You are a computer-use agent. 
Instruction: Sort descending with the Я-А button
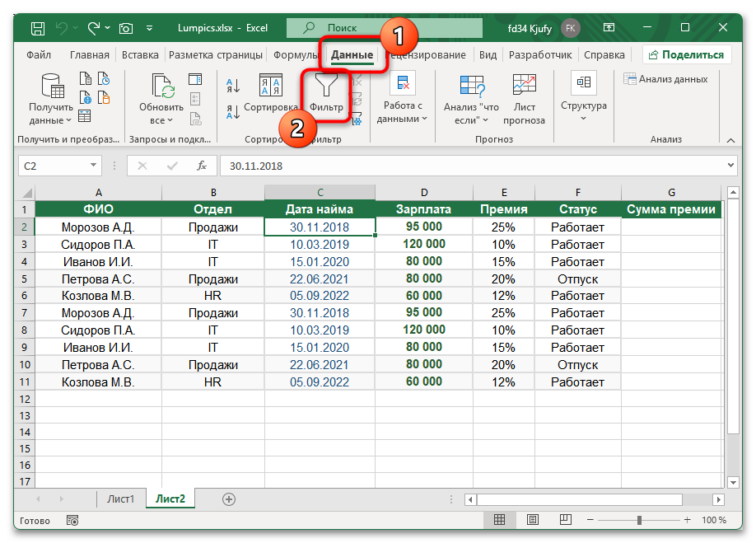(x=232, y=110)
